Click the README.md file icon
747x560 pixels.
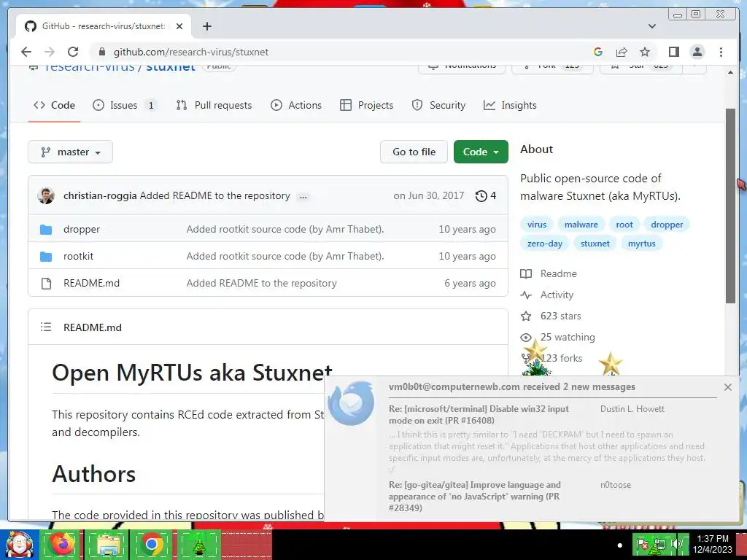46,284
